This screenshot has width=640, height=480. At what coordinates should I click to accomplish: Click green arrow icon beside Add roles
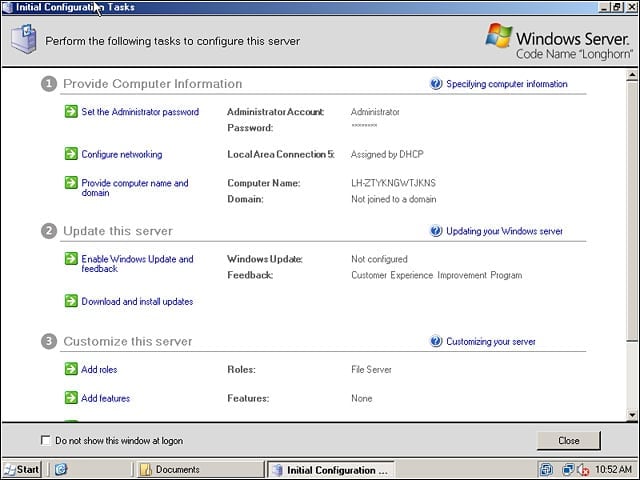tap(71, 369)
